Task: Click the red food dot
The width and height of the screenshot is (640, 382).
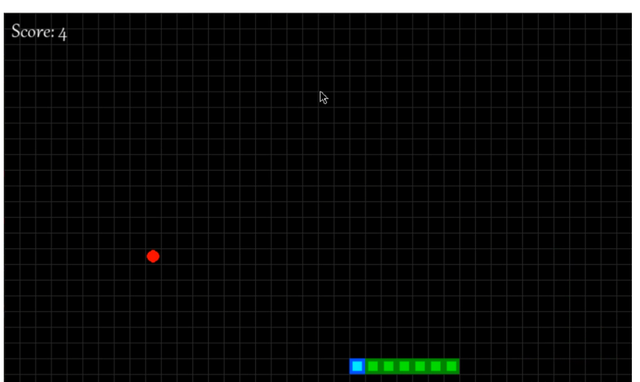Action: point(153,256)
